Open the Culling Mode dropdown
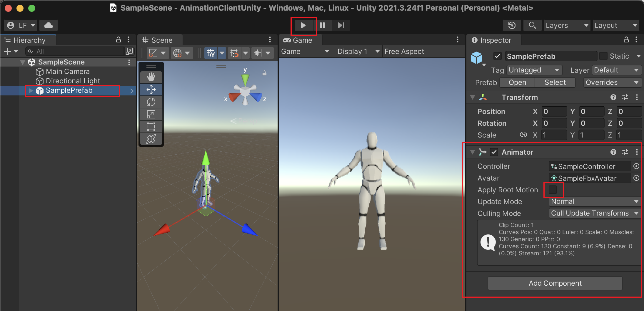This screenshot has height=311, width=644. tap(594, 213)
